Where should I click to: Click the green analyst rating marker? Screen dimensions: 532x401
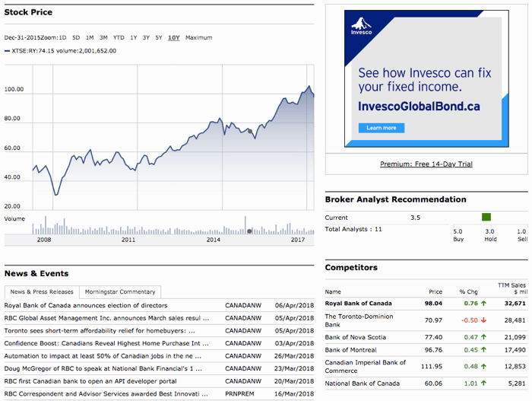pos(486,217)
